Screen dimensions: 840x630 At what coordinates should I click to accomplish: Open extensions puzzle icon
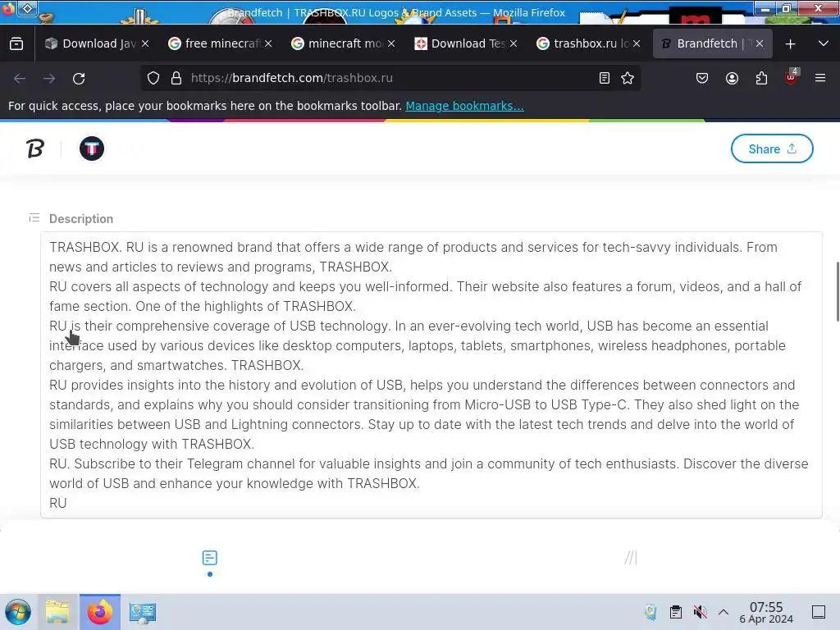(761, 78)
